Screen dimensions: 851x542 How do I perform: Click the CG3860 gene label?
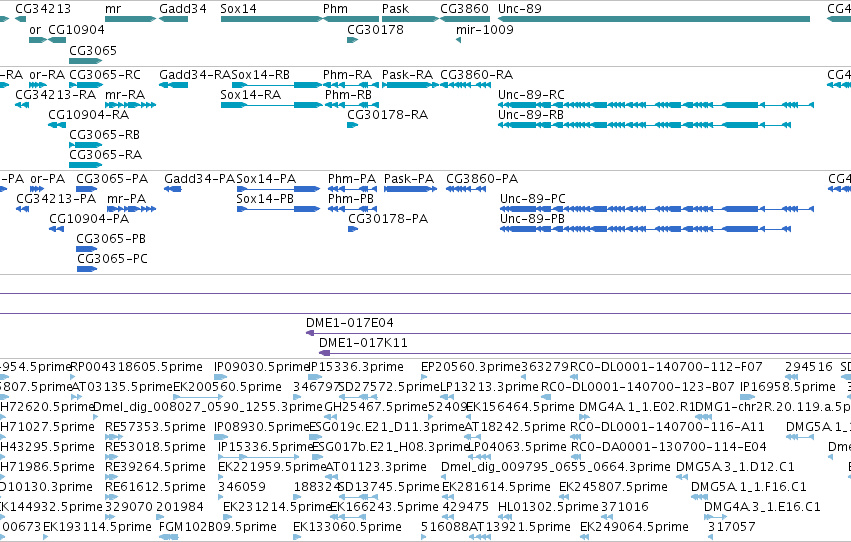(465, 9)
